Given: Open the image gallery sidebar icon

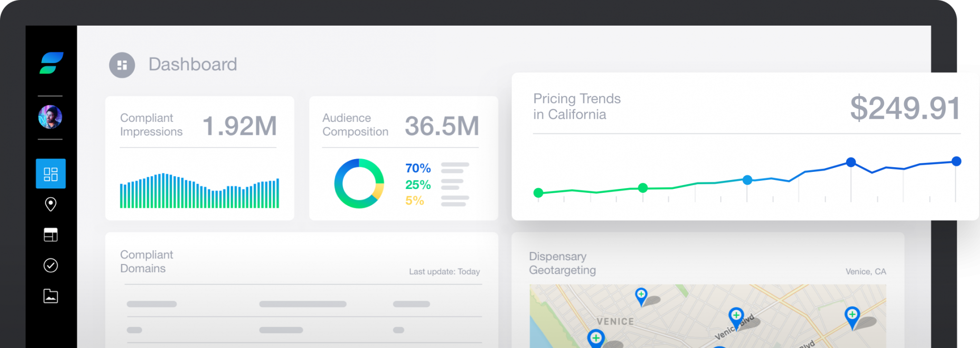Looking at the screenshot, I should click(51, 296).
